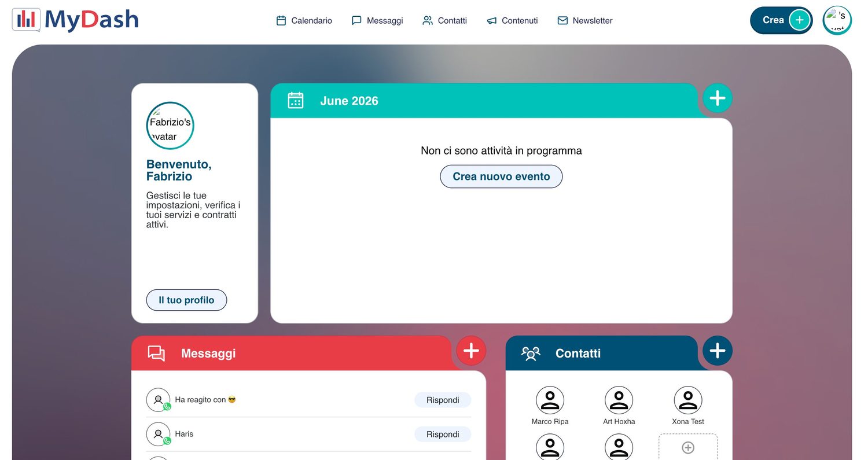Click Rispondi for 'Ha reagito con' message
Screen dimensions: 868x460
coord(443,400)
